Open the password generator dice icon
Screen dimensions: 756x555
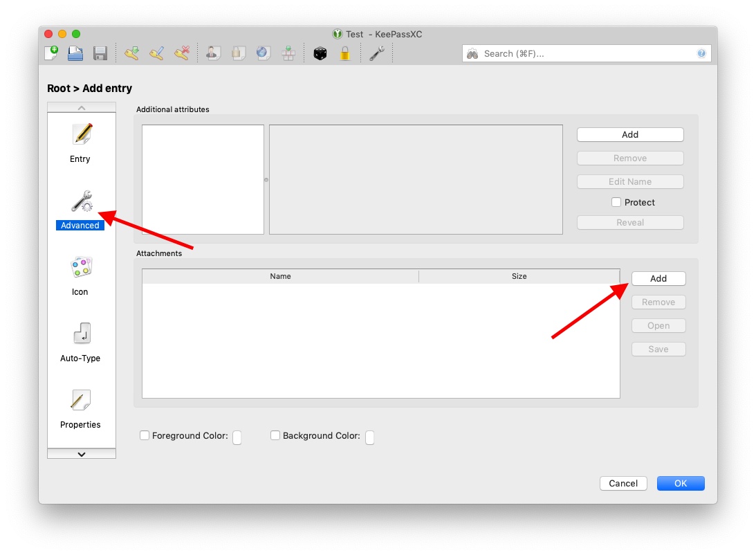[320, 53]
